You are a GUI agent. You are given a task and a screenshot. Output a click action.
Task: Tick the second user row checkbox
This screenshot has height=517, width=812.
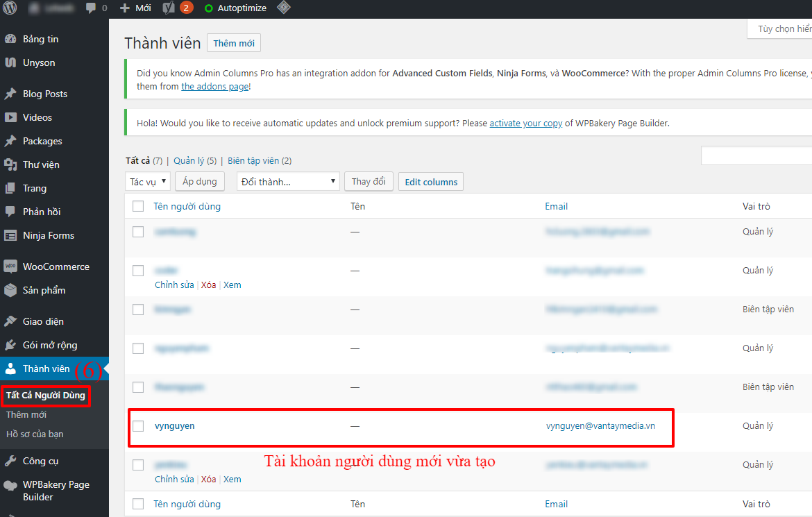(x=138, y=271)
